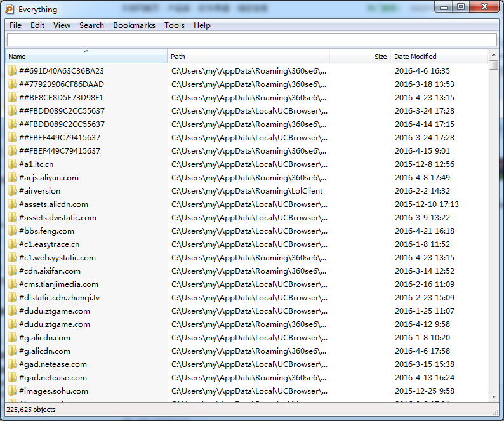Image resolution: width=504 pixels, height=421 pixels.
Task: Select ##FBDD089C2CC55637 dated 2016-4-14 17:15
Action: (x=62, y=124)
